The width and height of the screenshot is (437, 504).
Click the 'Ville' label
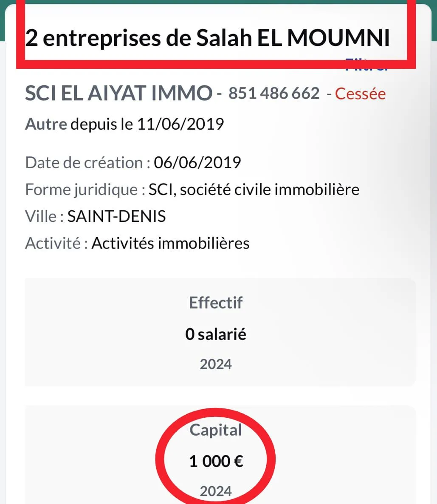[41, 216]
